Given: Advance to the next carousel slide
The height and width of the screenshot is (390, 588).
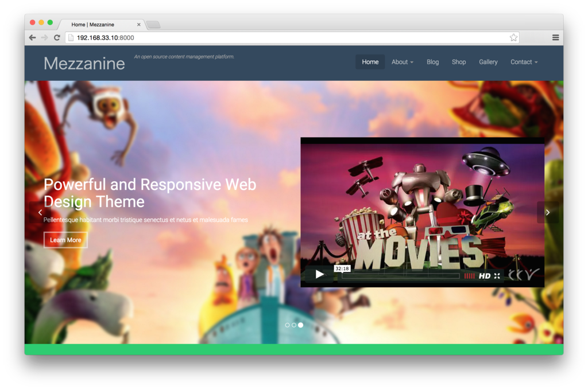Looking at the screenshot, I should coord(548,212).
